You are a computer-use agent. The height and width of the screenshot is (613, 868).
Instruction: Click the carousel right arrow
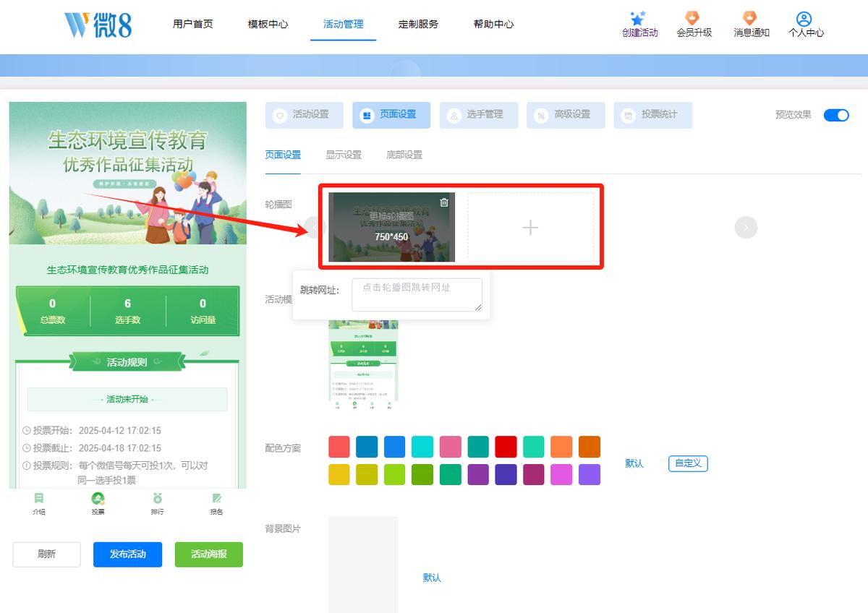click(746, 228)
